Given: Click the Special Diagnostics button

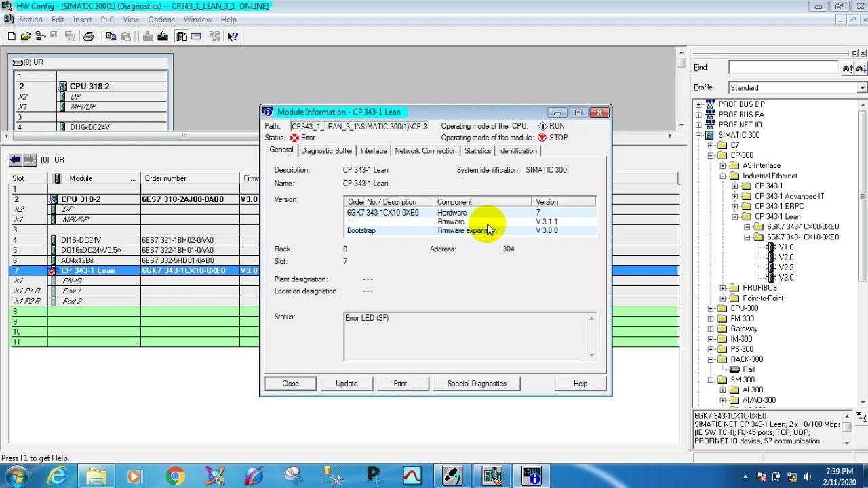Looking at the screenshot, I should [x=477, y=384].
